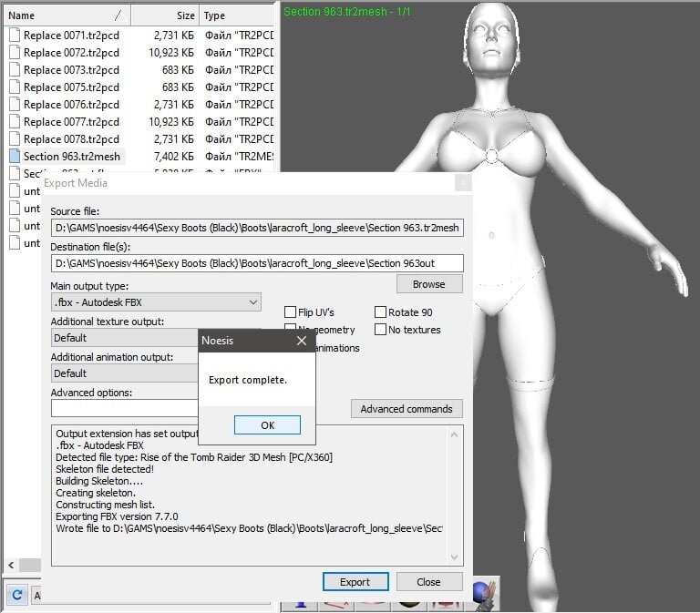Select the Replace 0076.tr2pcd file name
Viewport: 700px width, 613px height.
pos(71,105)
